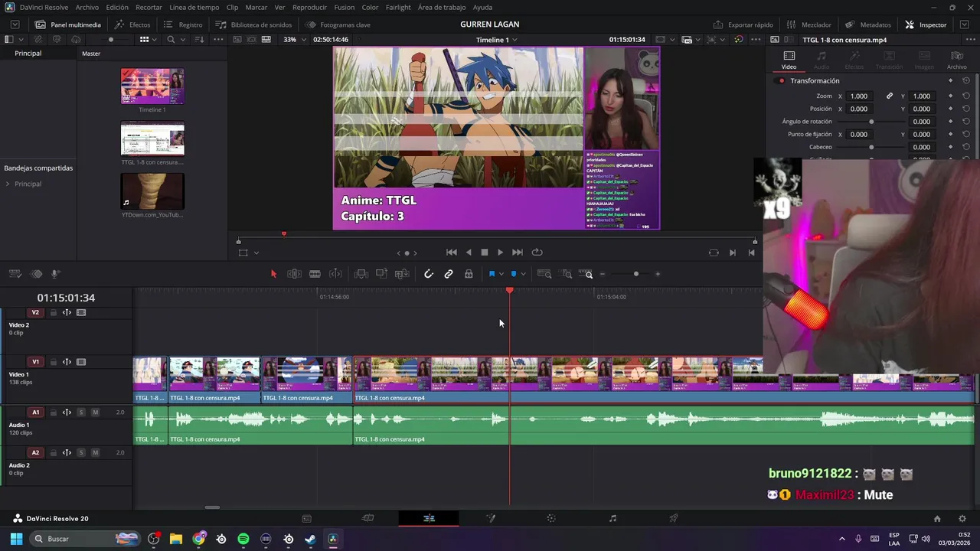Solo the Audio 2 track
Image resolution: width=980 pixels, height=551 pixels.
coord(81,452)
